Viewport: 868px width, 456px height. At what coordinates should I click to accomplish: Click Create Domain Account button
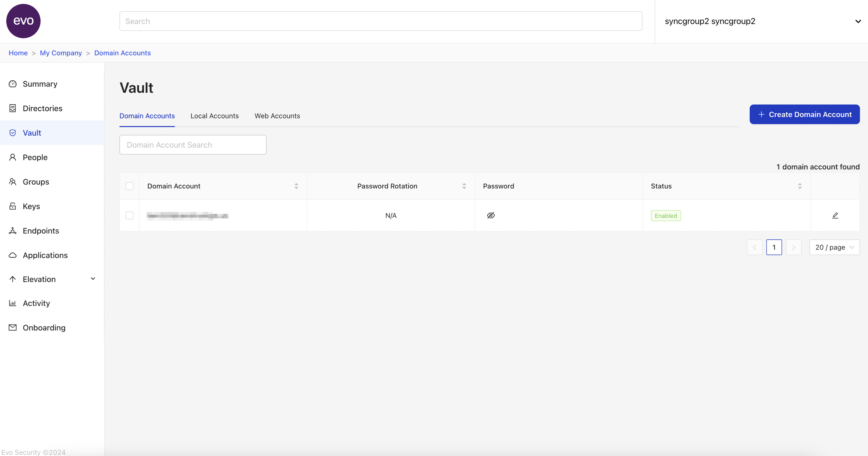click(804, 115)
